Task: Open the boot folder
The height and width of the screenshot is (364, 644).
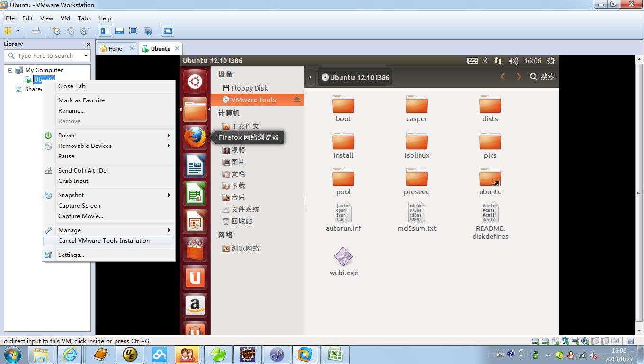Action: (343, 109)
